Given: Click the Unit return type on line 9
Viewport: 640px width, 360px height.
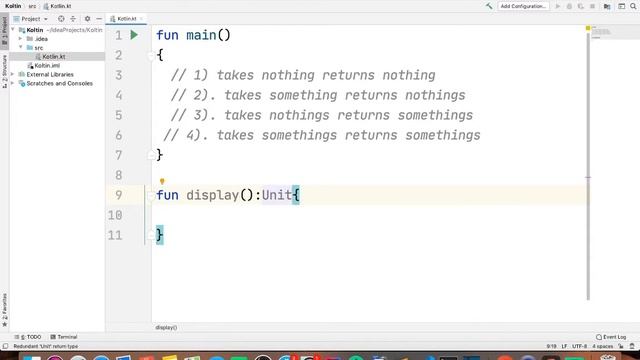Looking at the screenshot, I should click(x=277, y=195).
